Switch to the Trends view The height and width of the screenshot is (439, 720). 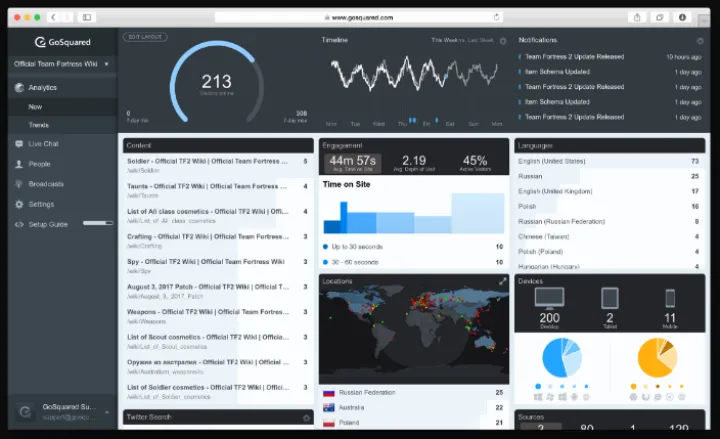tap(39, 125)
